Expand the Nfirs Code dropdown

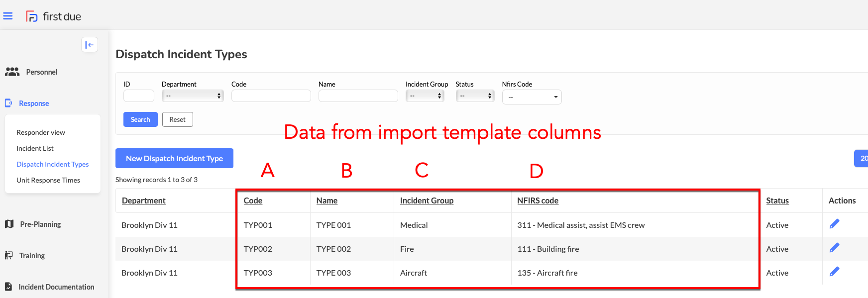pos(532,97)
